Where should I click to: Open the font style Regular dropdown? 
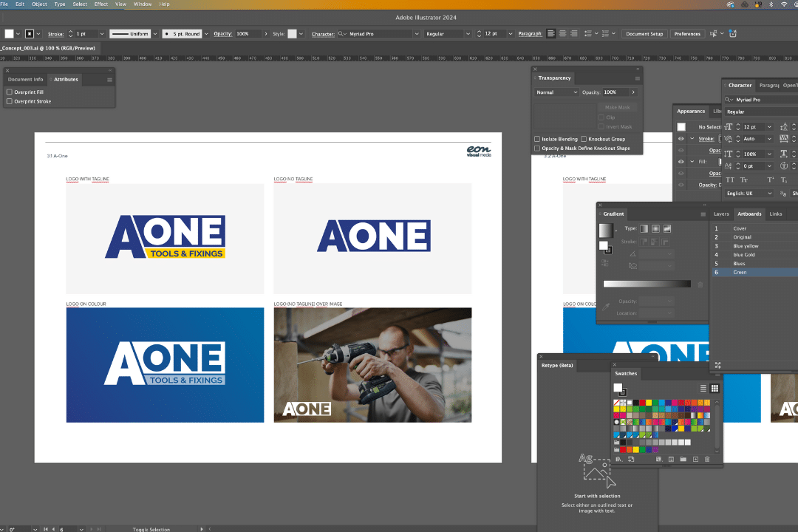point(451,33)
